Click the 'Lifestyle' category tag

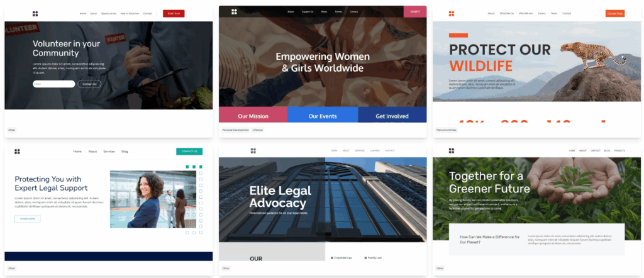pos(258,130)
